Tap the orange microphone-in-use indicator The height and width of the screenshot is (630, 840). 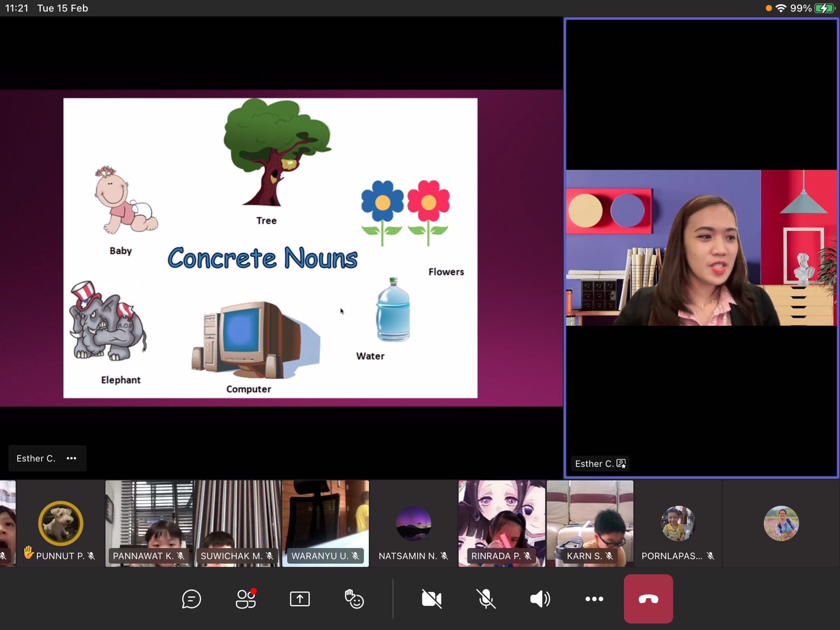coord(769,8)
